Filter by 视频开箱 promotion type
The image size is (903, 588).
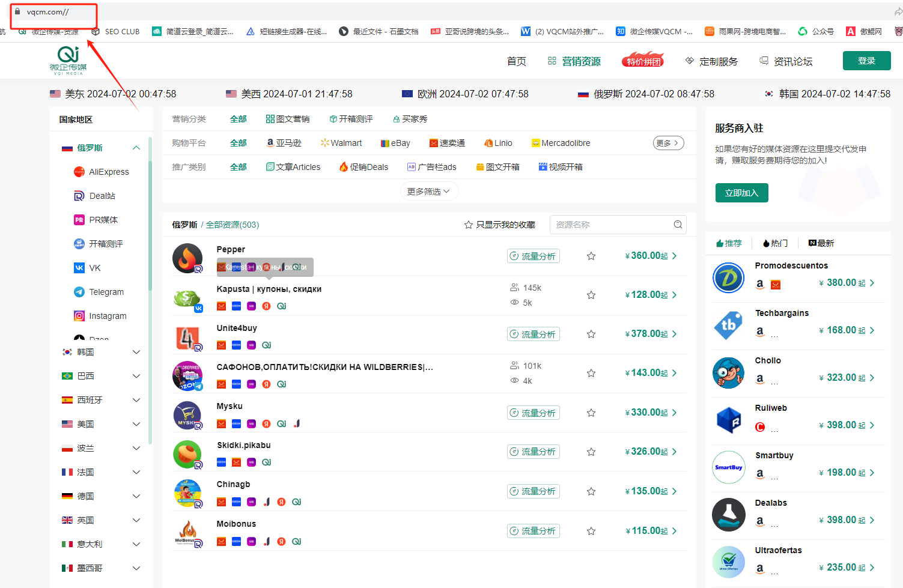point(561,167)
